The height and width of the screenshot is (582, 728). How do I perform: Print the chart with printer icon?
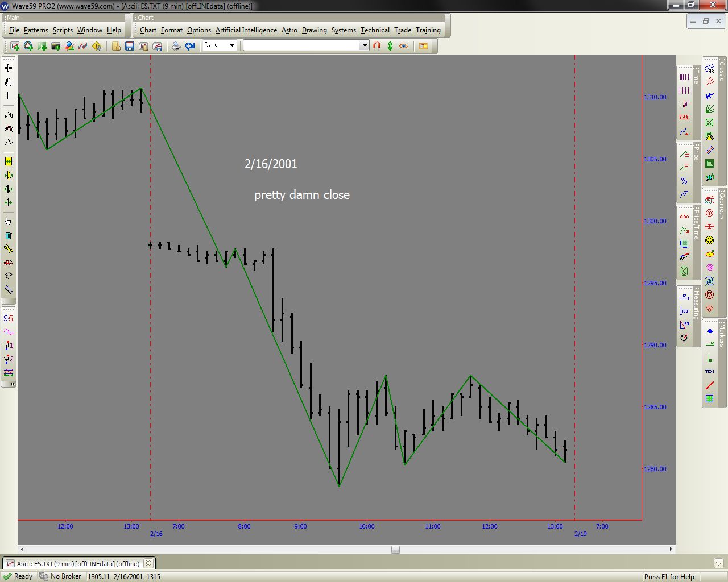[176, 46]
